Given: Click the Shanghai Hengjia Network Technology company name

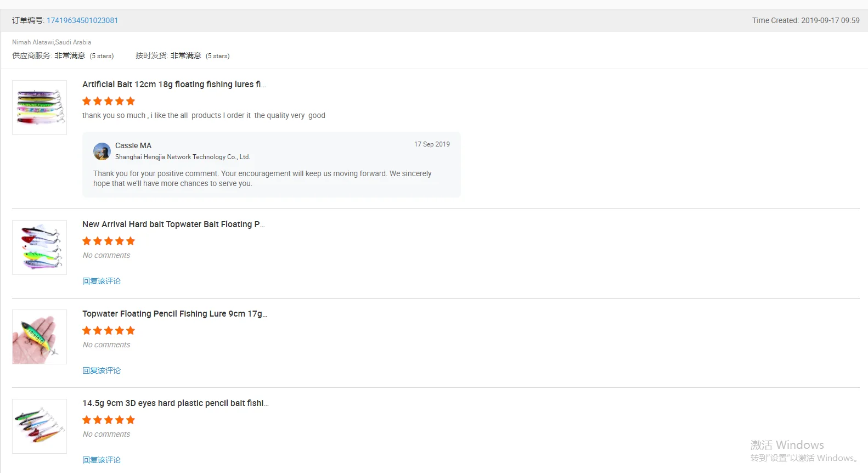Looking at the screenshot, I should pyautogui.click(x=182, y=157).
